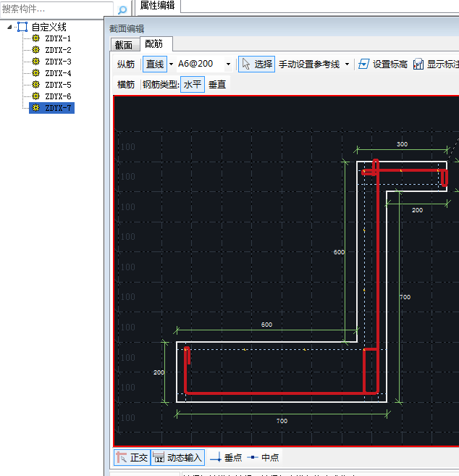
Task: Click the vertical 700 dimension label
Action: [405, 297]
